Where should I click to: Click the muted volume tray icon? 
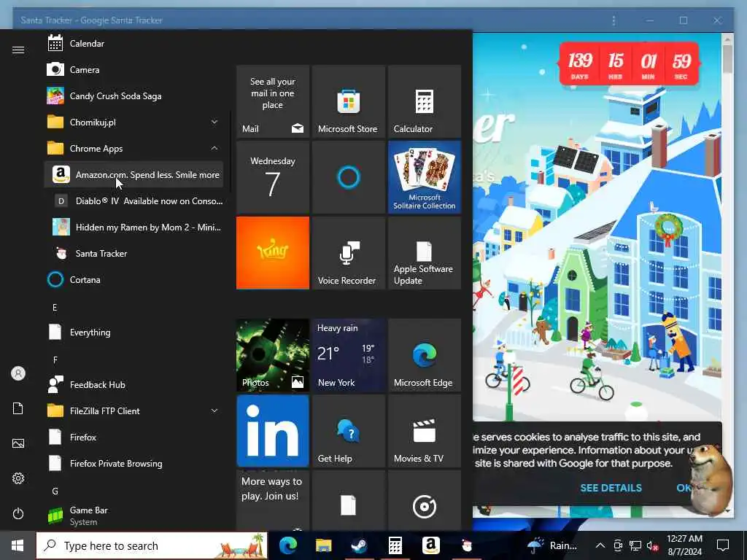point(653,545)
